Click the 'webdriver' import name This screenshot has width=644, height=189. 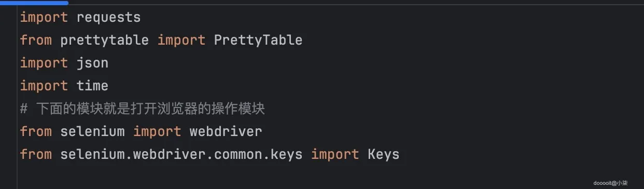point(226,131)
